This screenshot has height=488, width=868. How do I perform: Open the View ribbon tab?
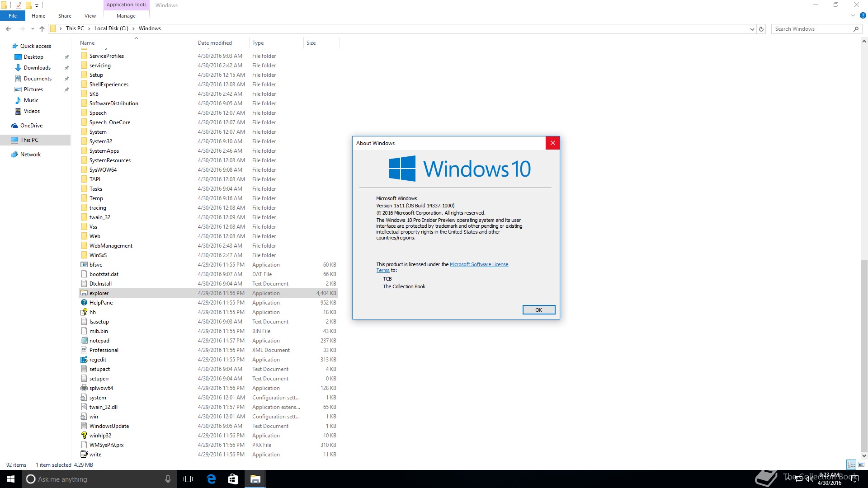90,16
